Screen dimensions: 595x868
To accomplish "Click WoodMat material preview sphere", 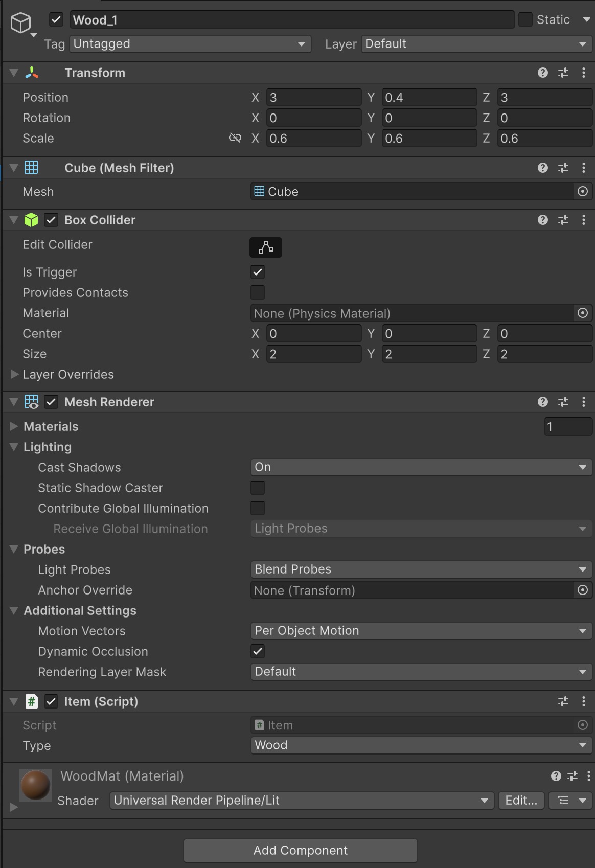I will [x=35, y=785].
